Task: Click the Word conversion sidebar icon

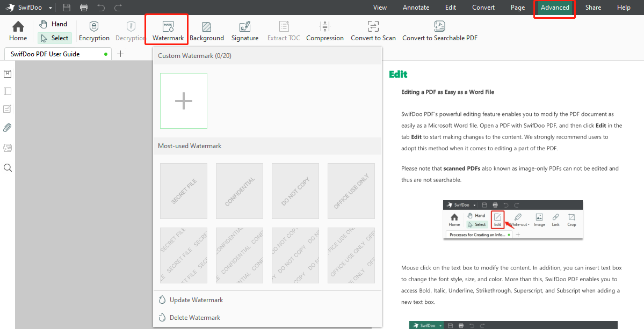Action: point(8,148)
